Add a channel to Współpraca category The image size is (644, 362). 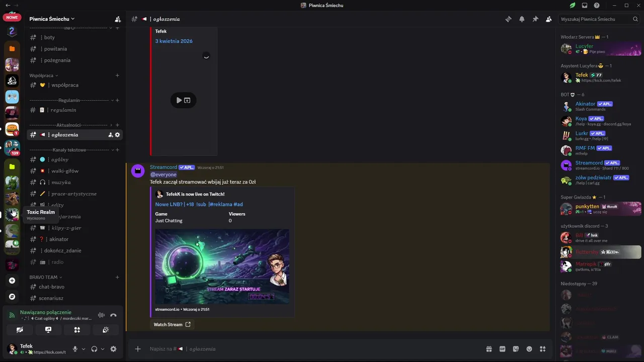[117, 75]
